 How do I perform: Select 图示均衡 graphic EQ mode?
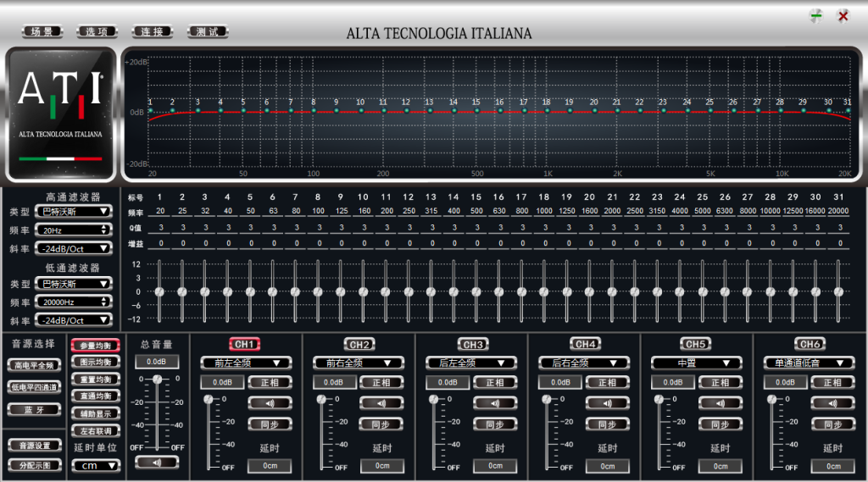click(x=96, y=362)
